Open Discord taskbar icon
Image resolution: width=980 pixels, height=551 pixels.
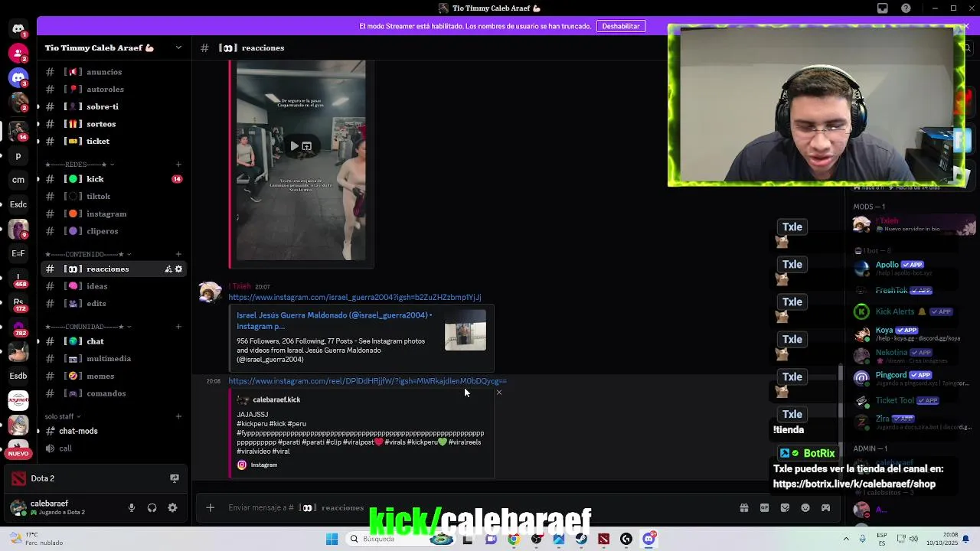coord(649,539)
